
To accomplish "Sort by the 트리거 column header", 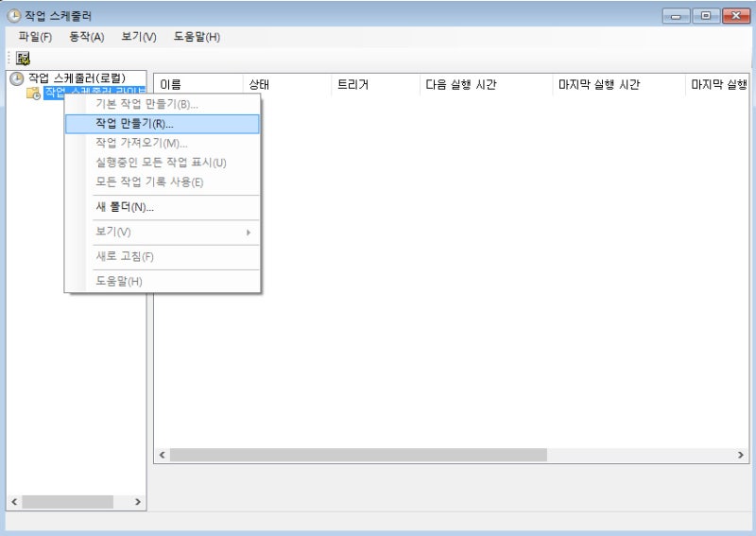I will 375,85.
